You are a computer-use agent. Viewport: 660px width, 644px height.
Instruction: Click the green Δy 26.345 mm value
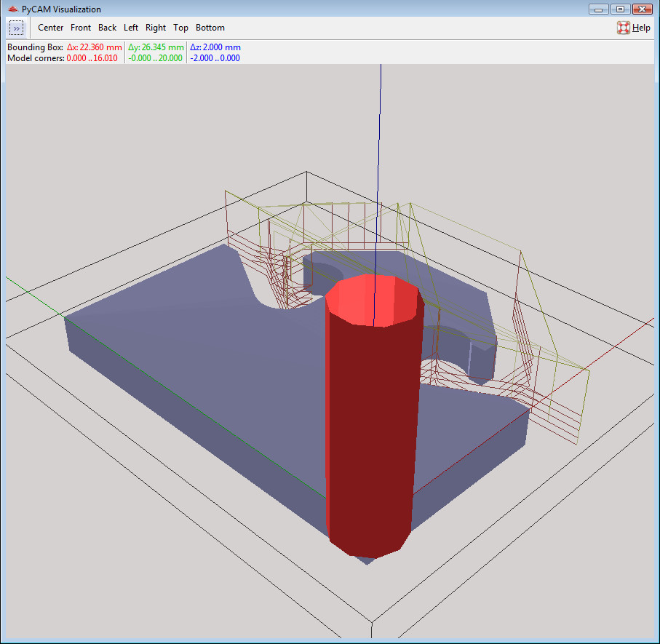156,47
